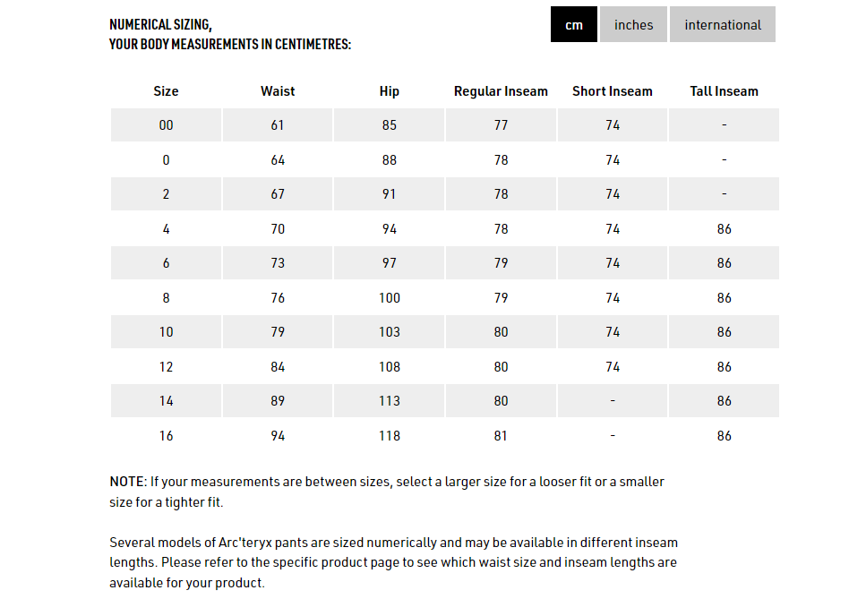Click waist value 61 in first row
The width and height of the screenshot is (849, 616).
pyautogui.click(x=278, y=125)
